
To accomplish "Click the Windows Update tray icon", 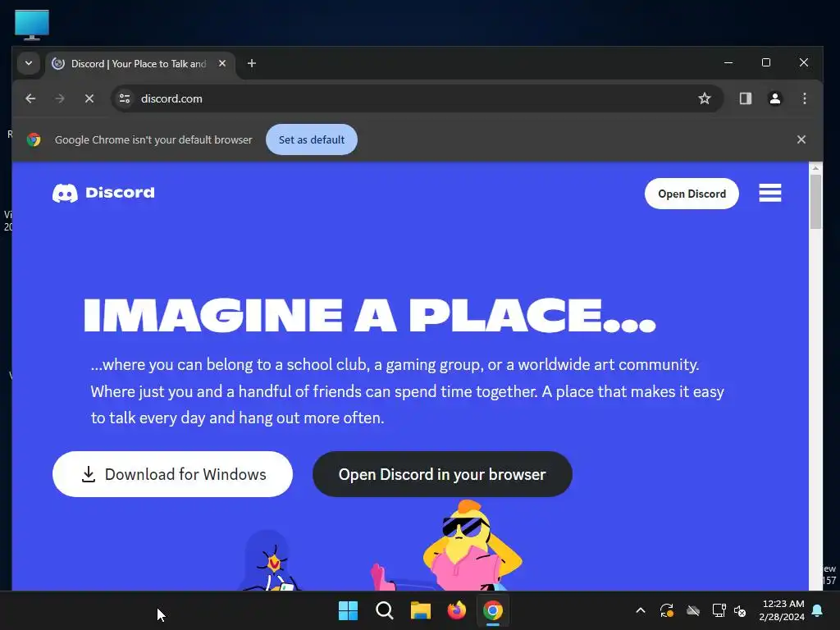I will 666,610.
